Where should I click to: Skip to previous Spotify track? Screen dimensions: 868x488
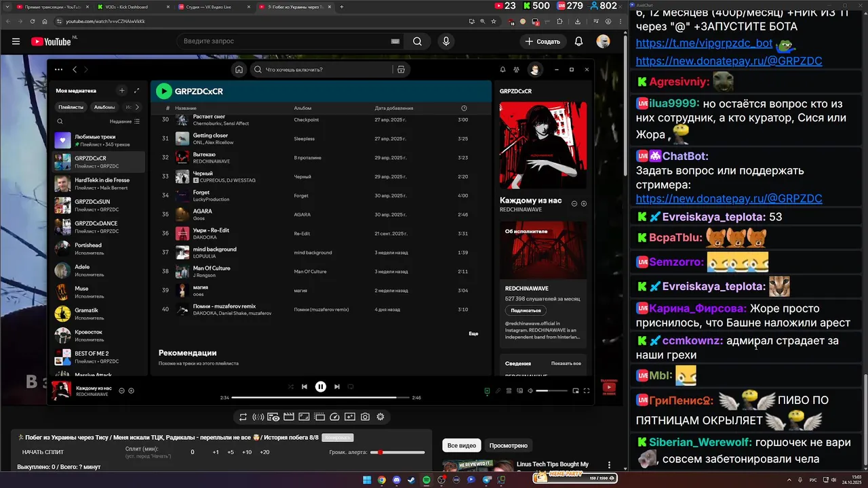304,386
